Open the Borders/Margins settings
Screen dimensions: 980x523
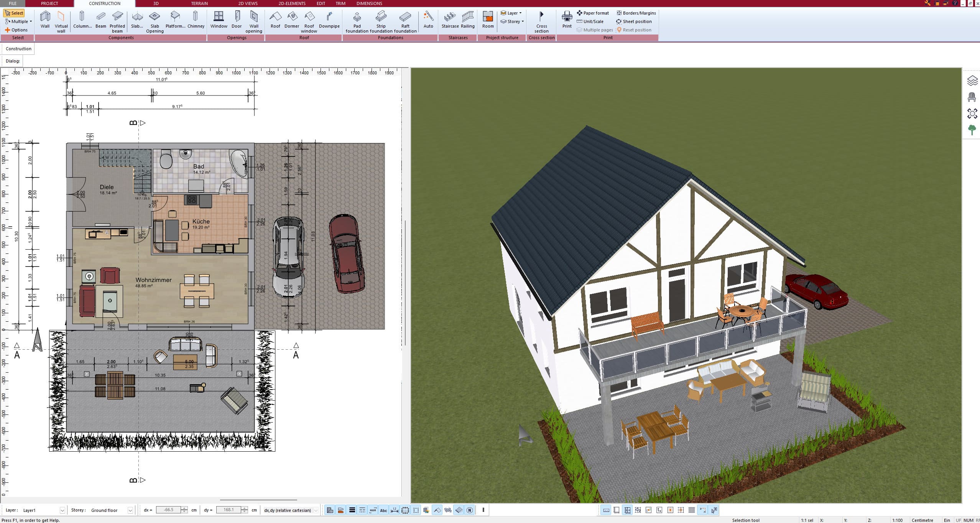pyautogui.click(x=635, y=13)
